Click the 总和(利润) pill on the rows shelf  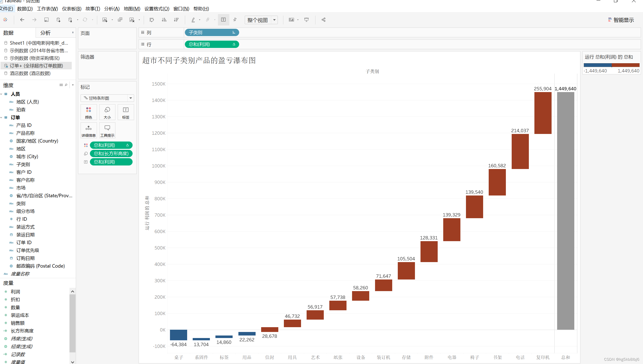(x=212, y=44)
